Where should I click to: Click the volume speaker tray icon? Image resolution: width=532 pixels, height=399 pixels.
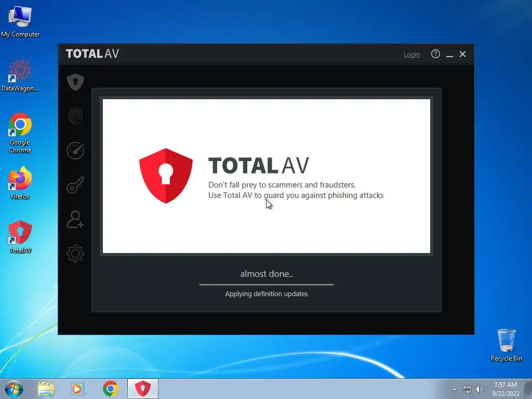pyautogui.click(x=479, y=389)
